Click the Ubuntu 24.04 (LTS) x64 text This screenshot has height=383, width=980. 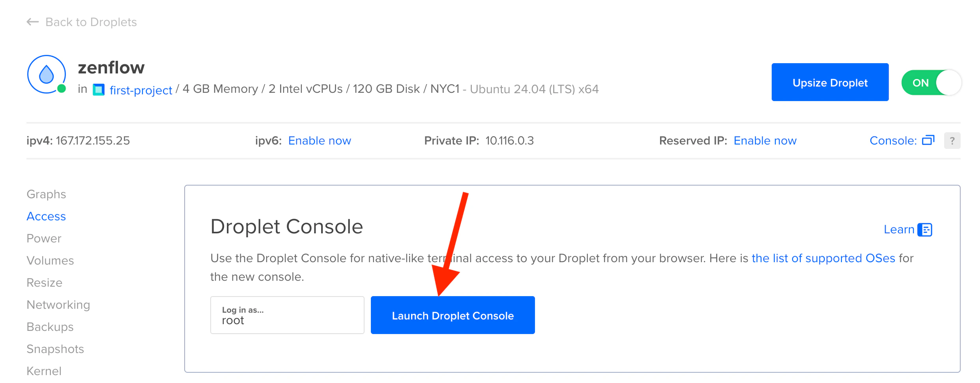tap(534, 89)
